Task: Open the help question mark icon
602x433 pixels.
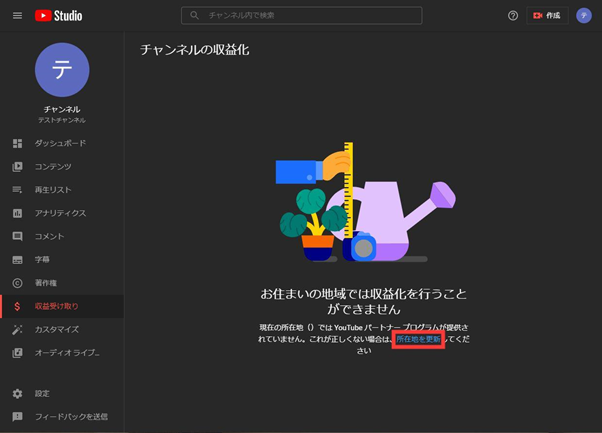Action: [x=513, y=15]
